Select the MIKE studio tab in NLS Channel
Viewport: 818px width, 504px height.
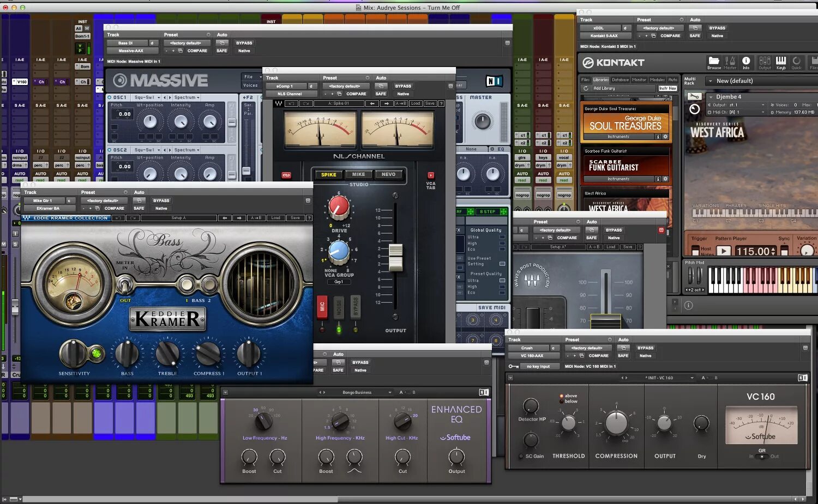point(358,175)
